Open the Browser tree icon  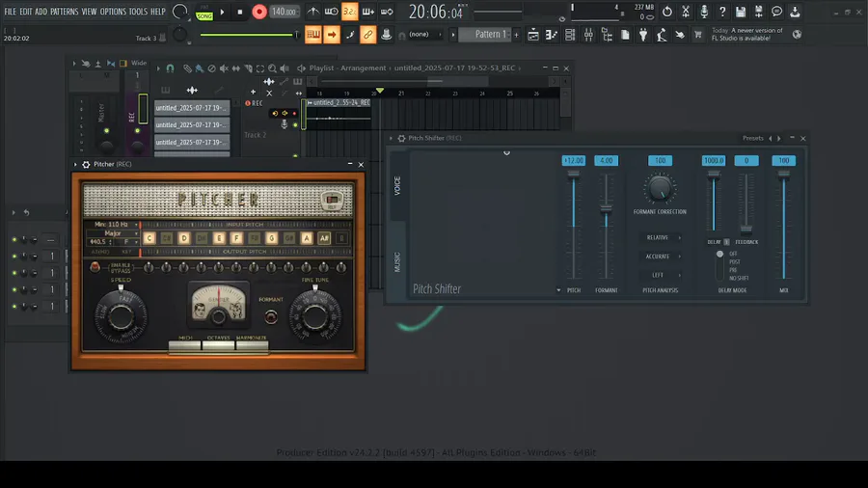coord(607,35)
